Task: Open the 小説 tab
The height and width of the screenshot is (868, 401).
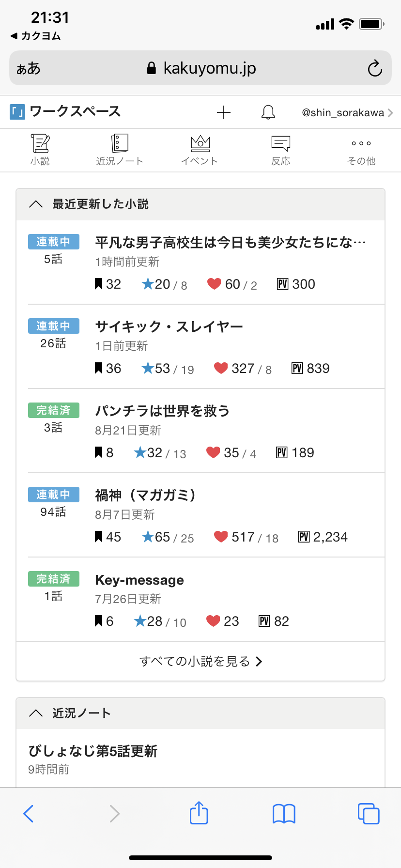Action: (x=40, y=150)
